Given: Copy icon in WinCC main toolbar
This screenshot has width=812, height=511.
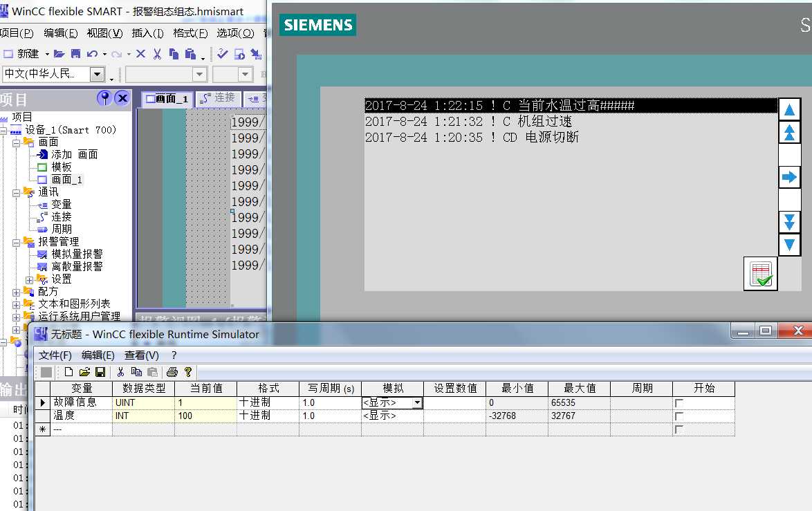Looking at the screenshot, I should point(174,53).
